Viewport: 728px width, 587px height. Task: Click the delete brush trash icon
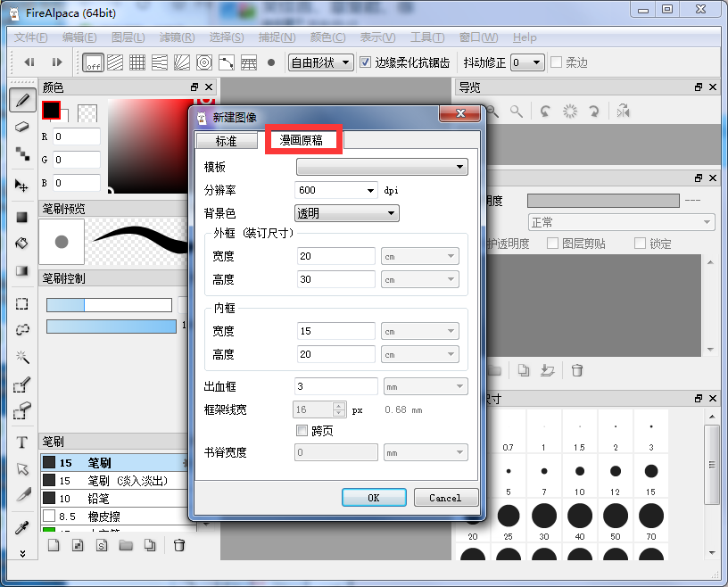pos(179,545)
